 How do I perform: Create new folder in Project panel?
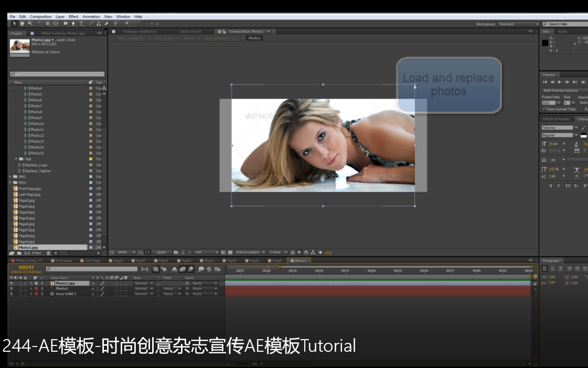click(19, 253)
